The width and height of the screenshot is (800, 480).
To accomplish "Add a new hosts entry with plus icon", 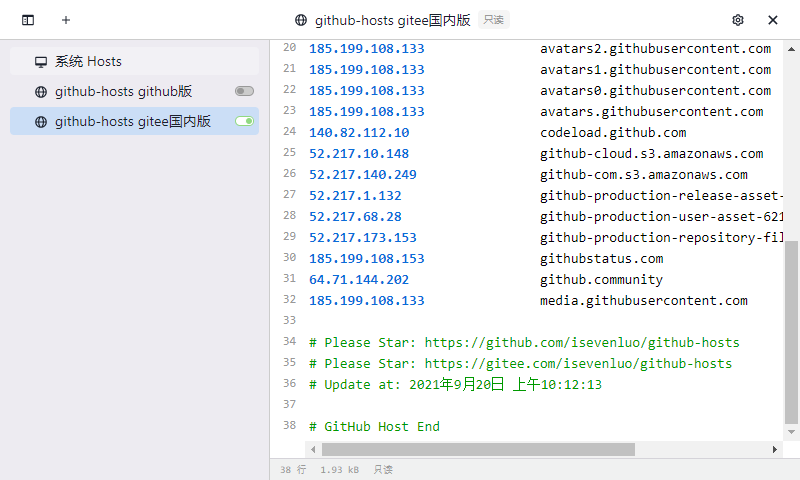I will point(66,20).
